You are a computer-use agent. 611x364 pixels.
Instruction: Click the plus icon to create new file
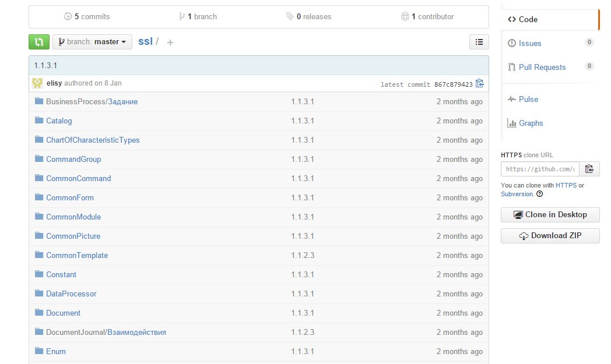coord(170,43)
